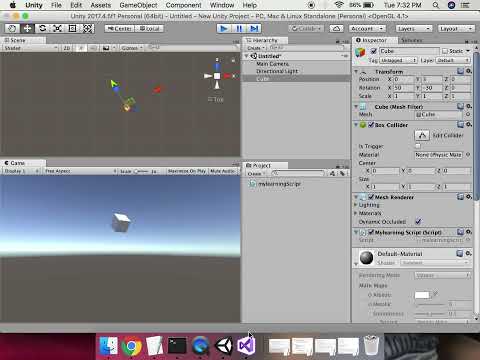This screenshot has width=480, height=360.
Task: Toggle Center pivot mode button
Action: click(x=120, y=29)
